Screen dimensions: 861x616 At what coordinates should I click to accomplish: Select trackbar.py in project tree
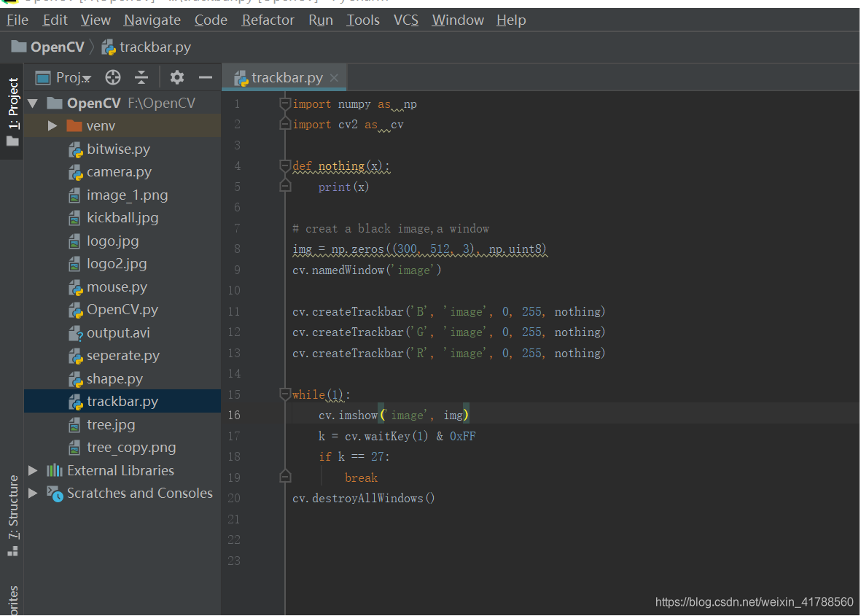pyautogui.click(x=122, y=402)
